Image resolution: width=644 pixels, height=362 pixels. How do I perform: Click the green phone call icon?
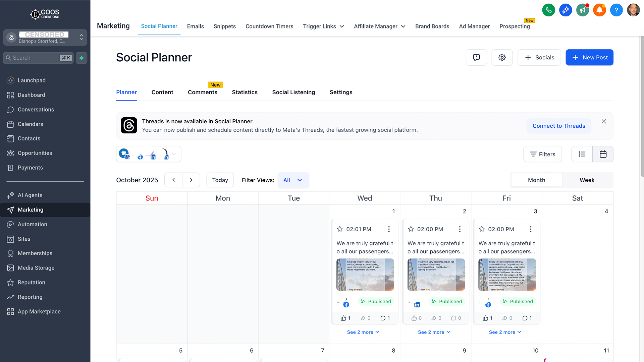(548, 10)
